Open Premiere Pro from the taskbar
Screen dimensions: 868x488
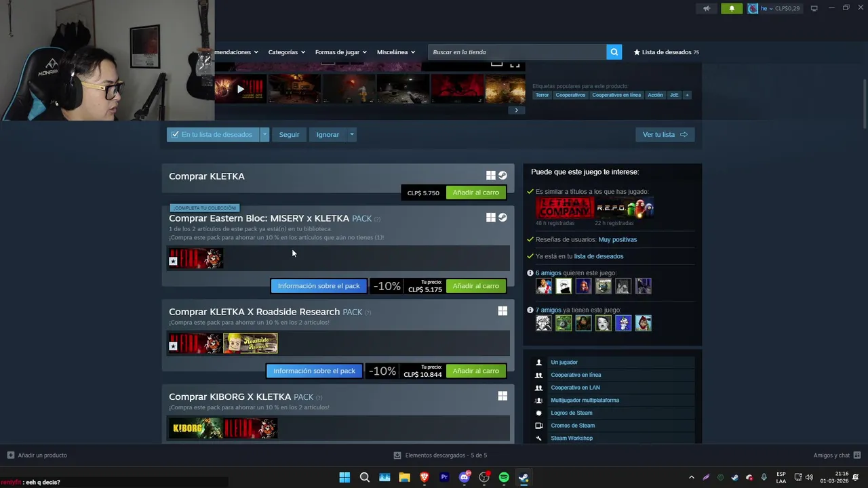444,477
